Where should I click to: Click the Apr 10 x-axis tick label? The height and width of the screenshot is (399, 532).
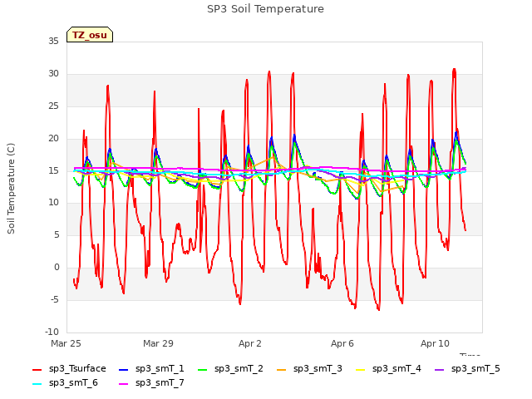click(435, 343)
